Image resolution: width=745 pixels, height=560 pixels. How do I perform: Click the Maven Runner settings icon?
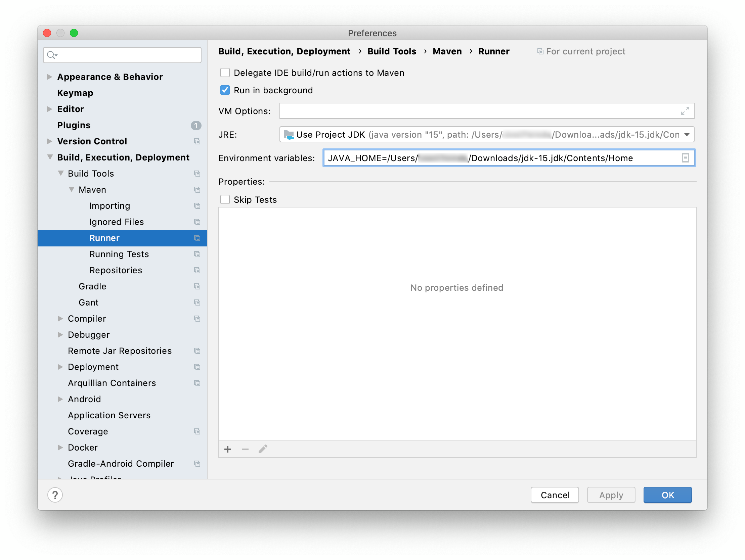[x=197, y=238]
